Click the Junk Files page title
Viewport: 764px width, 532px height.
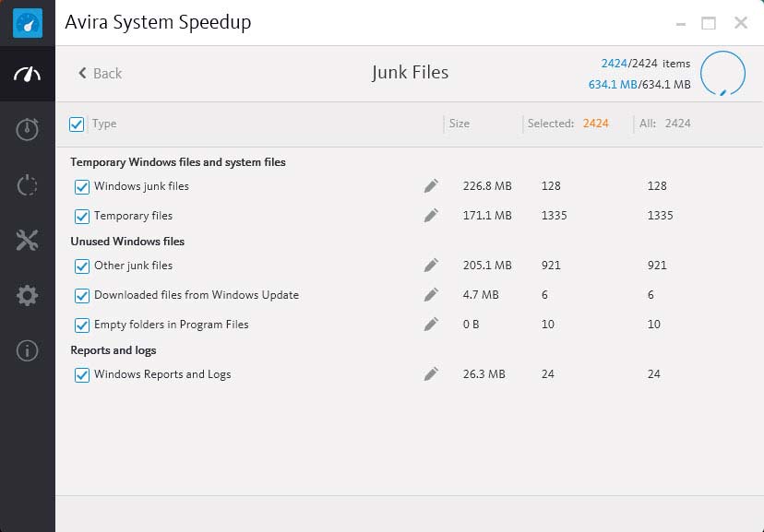[410, 73]
